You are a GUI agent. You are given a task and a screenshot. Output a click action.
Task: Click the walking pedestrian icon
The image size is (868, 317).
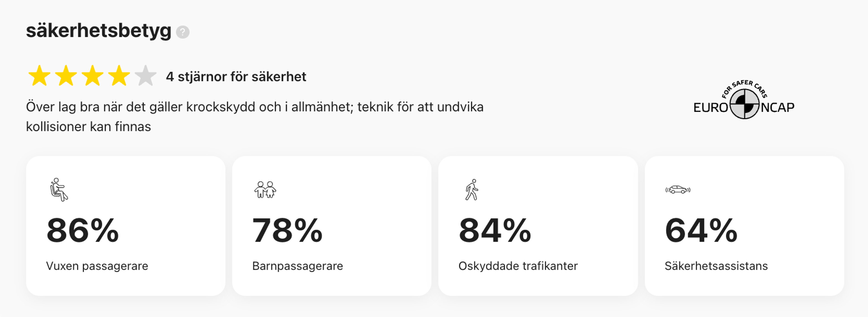[472, 189]
